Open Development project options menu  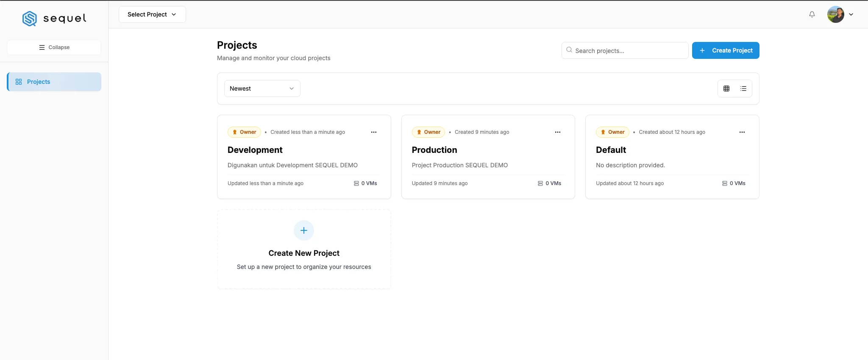click(374, 132)
